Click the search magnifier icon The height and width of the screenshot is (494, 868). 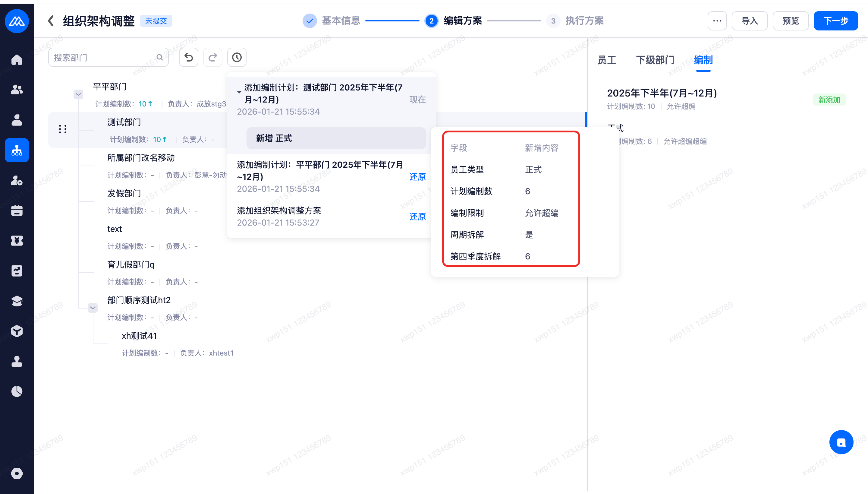click(160, 57)
